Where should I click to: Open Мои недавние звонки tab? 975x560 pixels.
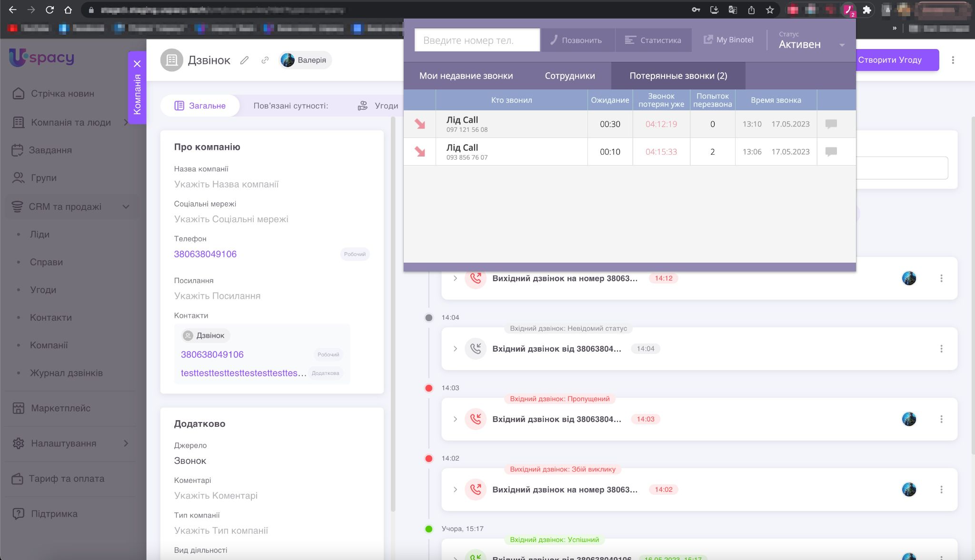click(x=466, y=76)
